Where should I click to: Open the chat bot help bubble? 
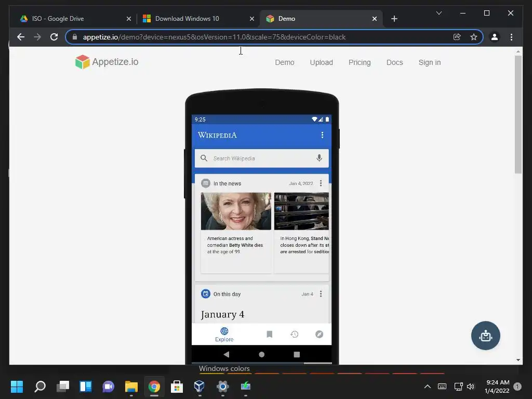click(486, 336)
